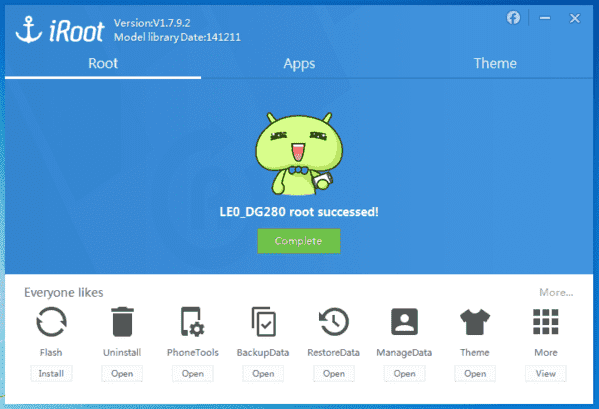Image resolution: width=599 pixels, height=409 pixels.
Task: Select the PhoneTools phone-gear icon
Action: (193, 322)
